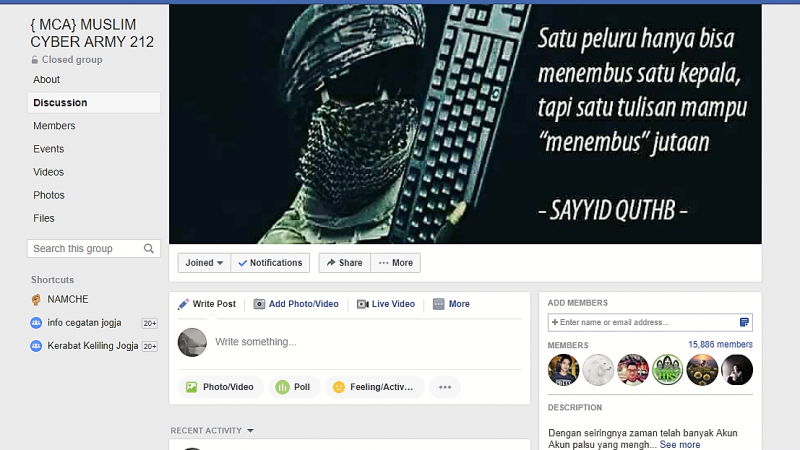
Task: Click the 20+ badge beside Kerabat Keliling Jogja
Action: click(x=149, y=346)
